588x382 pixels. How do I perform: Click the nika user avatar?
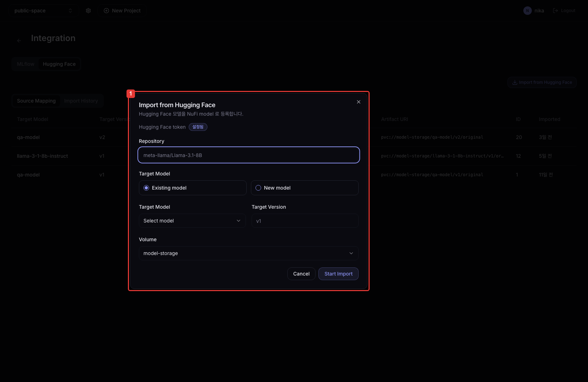click(527, 11)
